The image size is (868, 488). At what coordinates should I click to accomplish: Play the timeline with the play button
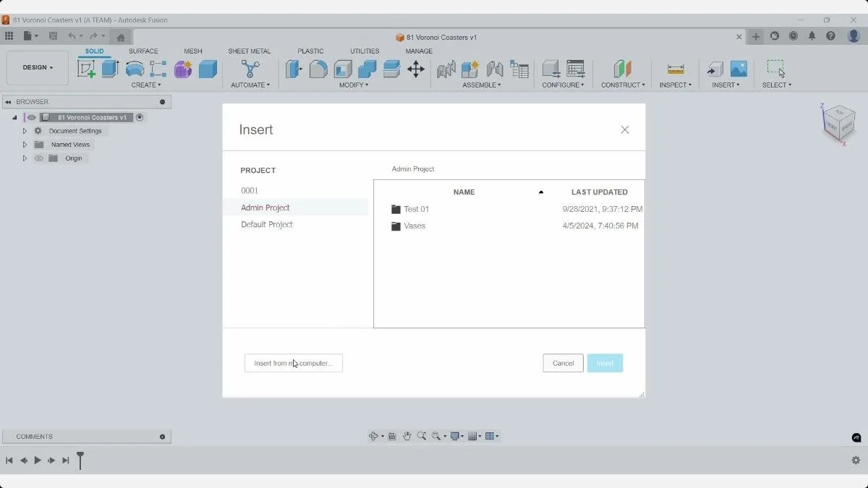(38, 461)
